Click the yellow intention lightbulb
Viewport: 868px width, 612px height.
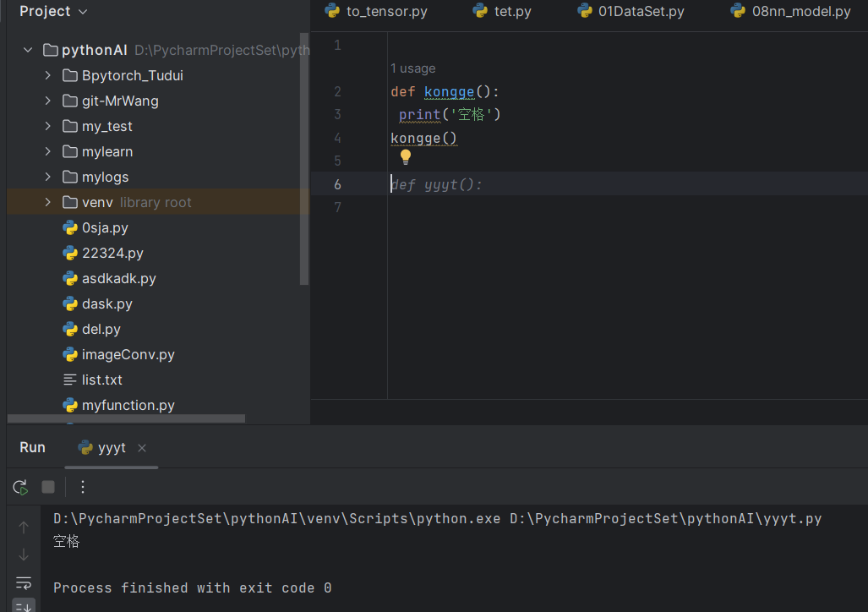[x=405, y=157]
